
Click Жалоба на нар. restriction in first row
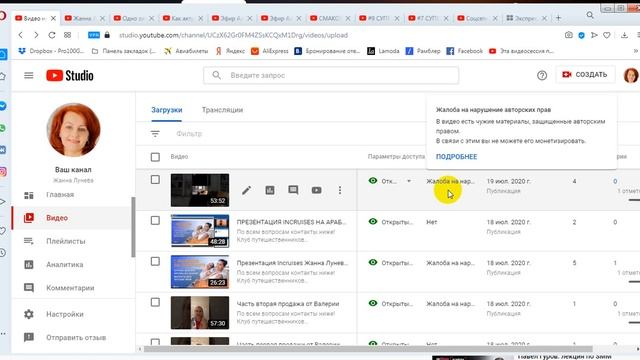(x=450, y=181)
